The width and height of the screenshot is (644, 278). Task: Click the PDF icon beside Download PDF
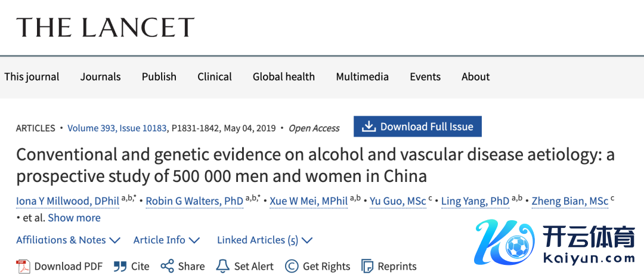point(23,266)
